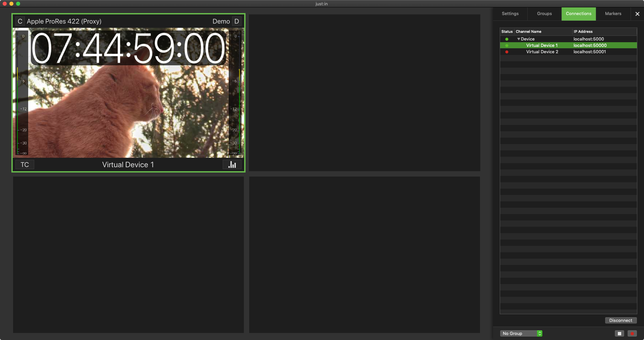The width and height of the screenshot is (644, 340).
Task: Sort by Channel Name column header
Action: click(x=543, y=31)
